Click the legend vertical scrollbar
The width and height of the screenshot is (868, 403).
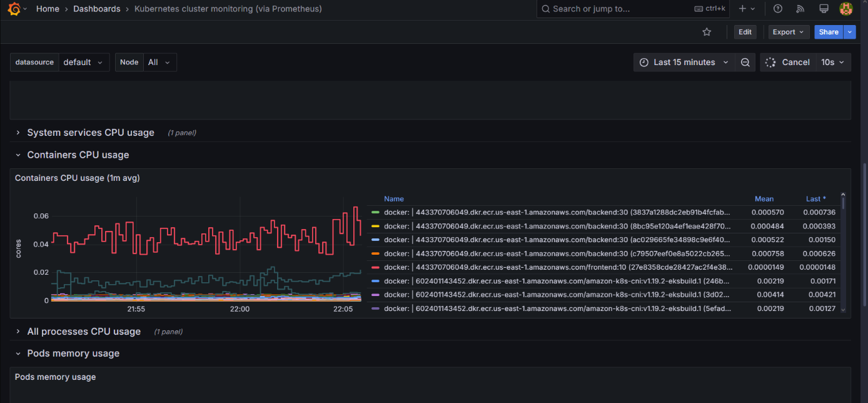[x=843, y=202]
